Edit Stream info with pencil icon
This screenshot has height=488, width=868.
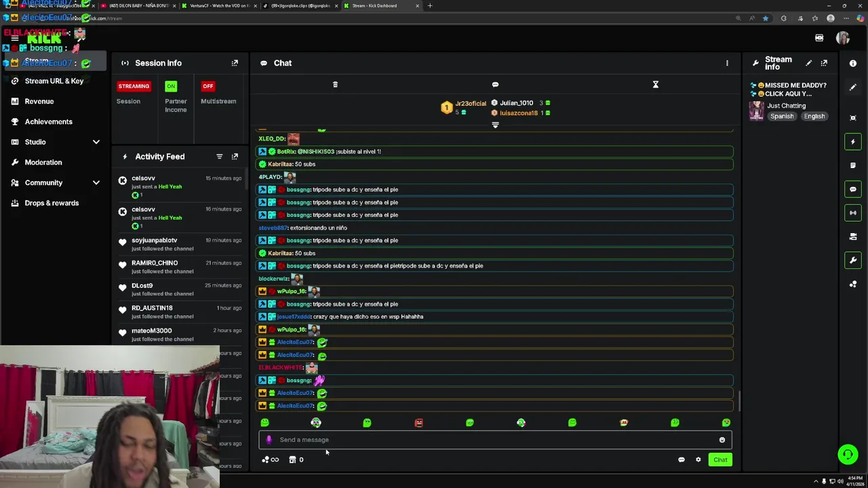coord(808,63)
